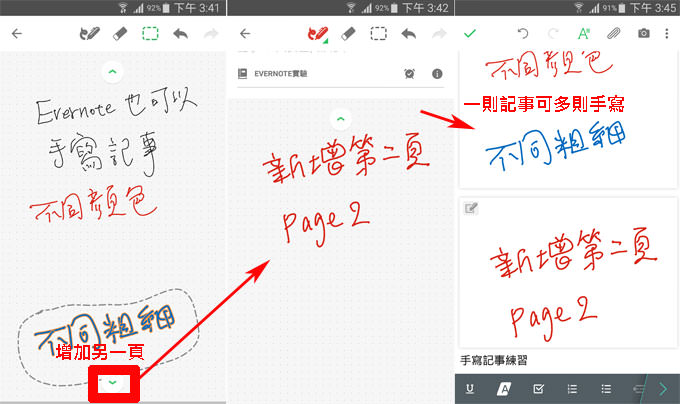Insert checkbox in note
Viewport: 680px width, 404px height.
[x=538, y=389]
